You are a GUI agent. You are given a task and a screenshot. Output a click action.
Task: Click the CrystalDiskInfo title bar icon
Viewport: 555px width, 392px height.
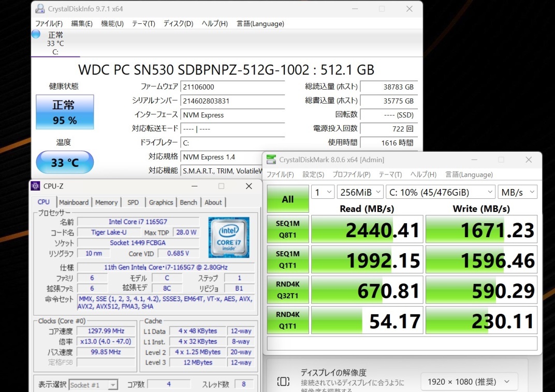pyautogui.click(x=40, y=9)
